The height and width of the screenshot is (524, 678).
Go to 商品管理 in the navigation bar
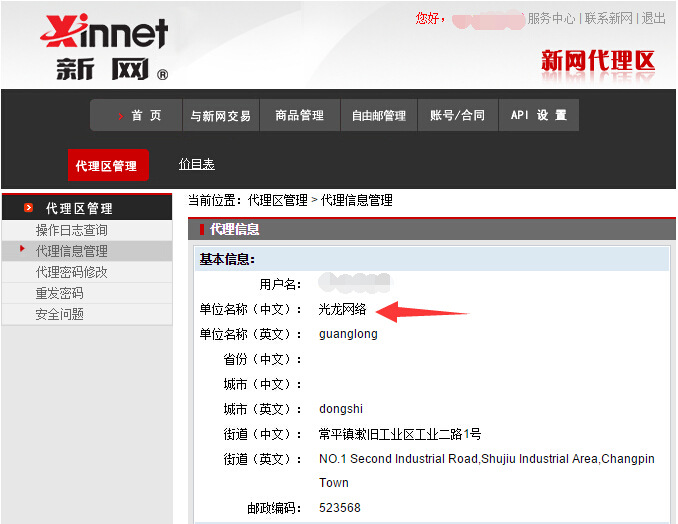coord(300,116)
